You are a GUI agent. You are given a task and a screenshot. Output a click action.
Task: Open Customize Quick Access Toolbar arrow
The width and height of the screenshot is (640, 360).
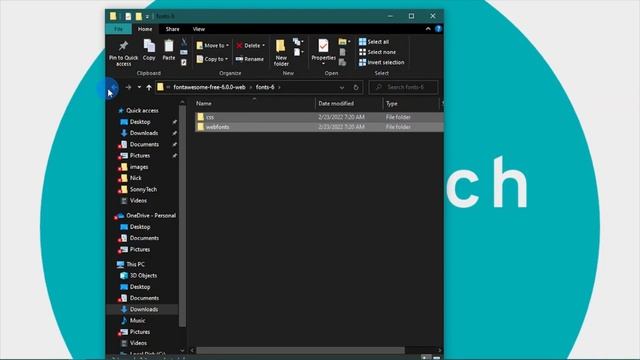coord(147,17)
